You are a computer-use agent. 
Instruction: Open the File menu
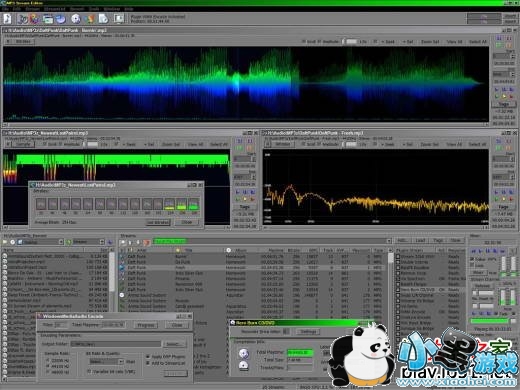pyautogui.click(x=5, y=9)
